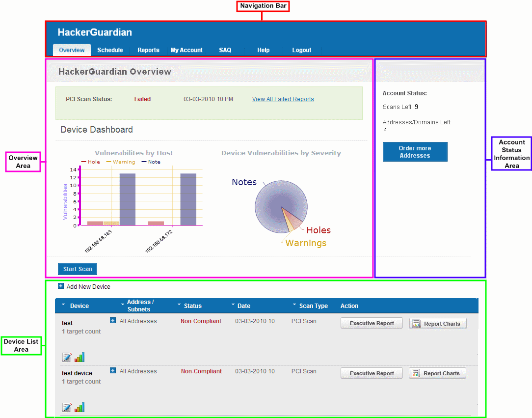Viewport: 532px width, 418px height.
Task: Sort the list by the Device column arrow
Action: coord(64,306)
